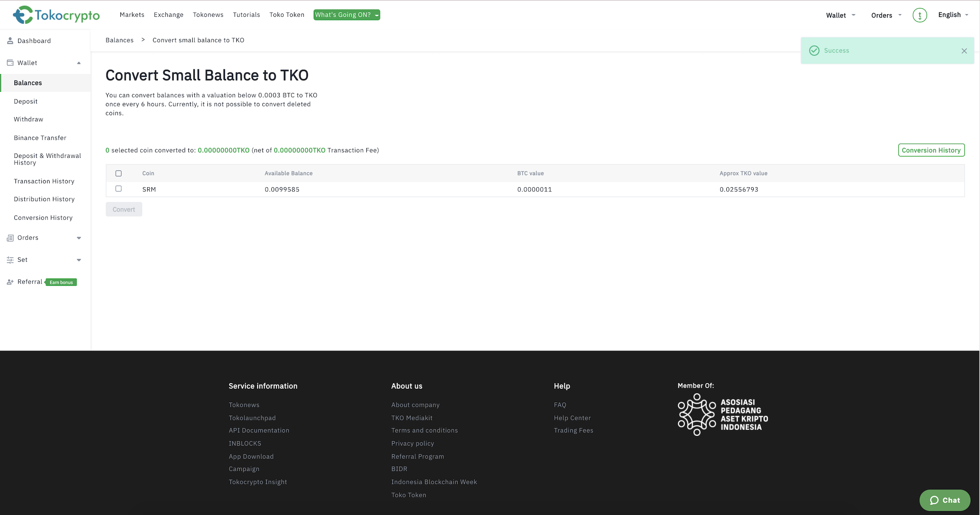Open the top Orders dropdown

point(886,15)
